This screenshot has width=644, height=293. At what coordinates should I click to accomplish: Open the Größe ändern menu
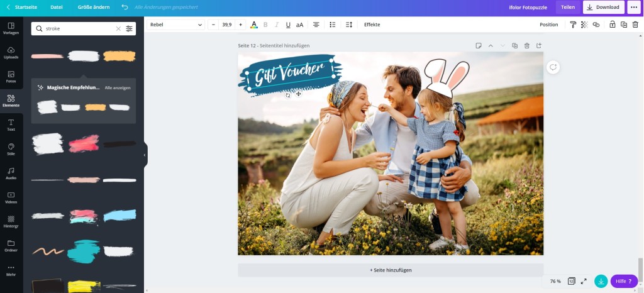pos(93,8)
